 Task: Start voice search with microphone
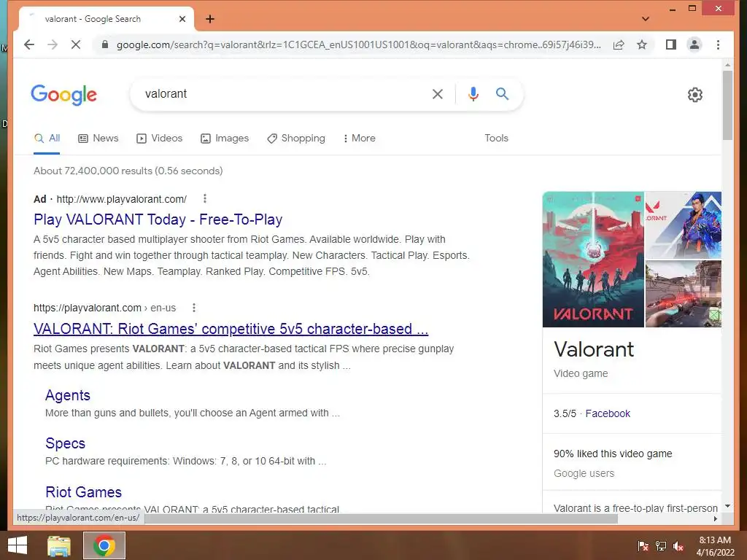coord(473,94)
